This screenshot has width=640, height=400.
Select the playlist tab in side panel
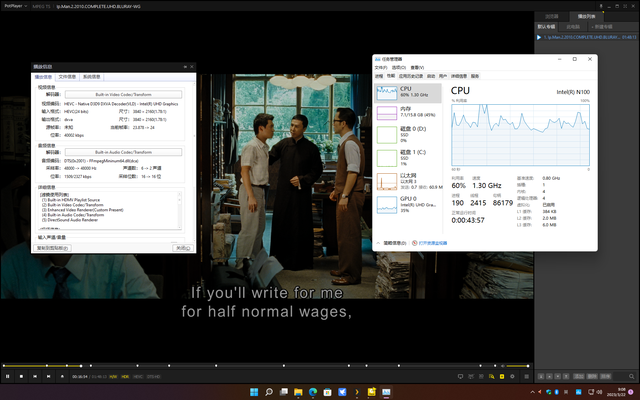pos(586,16)
